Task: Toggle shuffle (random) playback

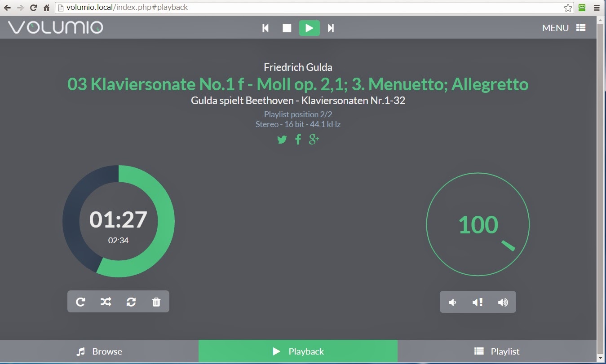Action: (x=106, y=302)
